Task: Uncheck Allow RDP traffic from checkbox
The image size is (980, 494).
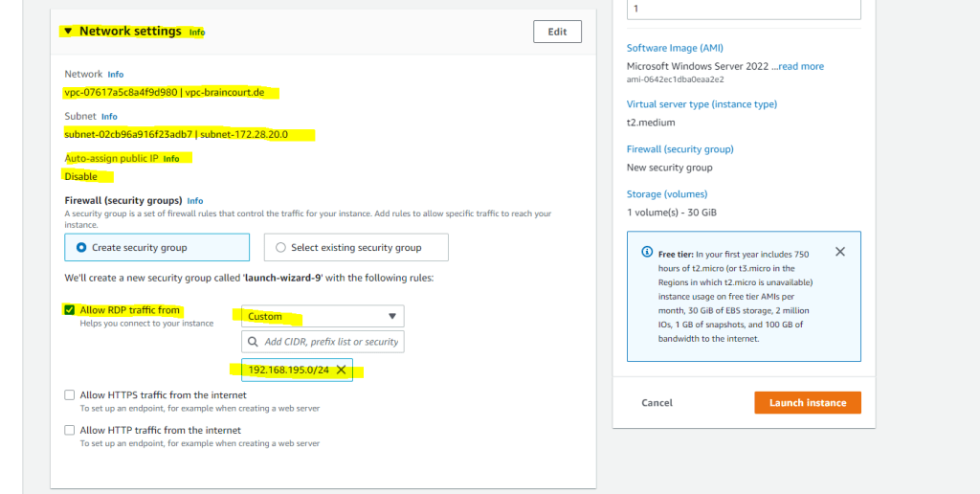Action: tap(69, 310)
